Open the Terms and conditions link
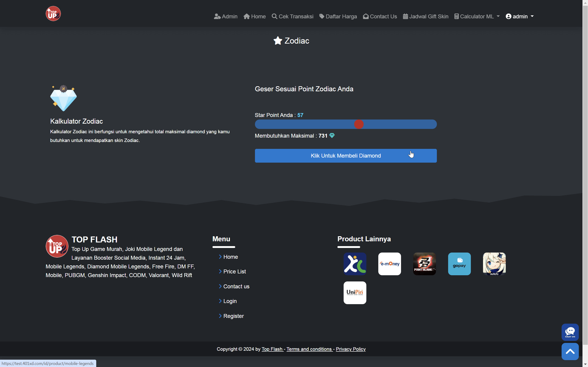Image resolution: width=588 pixels, height=367 pixels. 309,349
